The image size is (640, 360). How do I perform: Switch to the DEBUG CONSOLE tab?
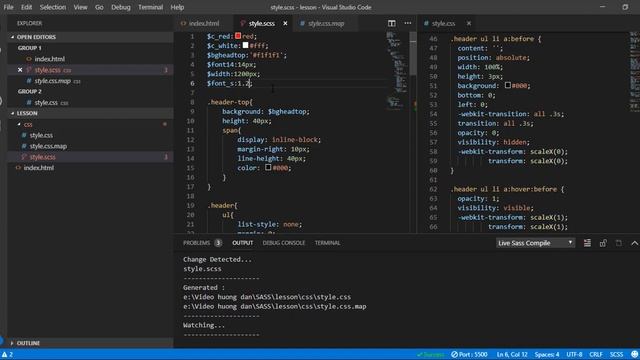(x=284, y=243)
